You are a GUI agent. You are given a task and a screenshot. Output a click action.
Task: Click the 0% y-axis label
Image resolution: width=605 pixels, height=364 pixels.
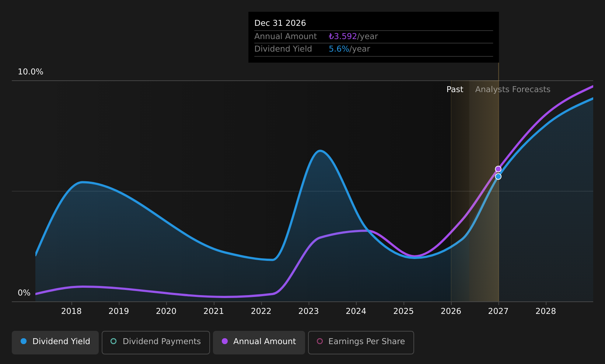coord(24,293)
